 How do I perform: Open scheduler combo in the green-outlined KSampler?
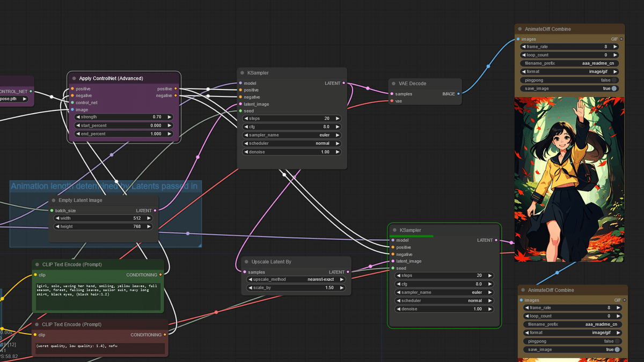(444, 301)
